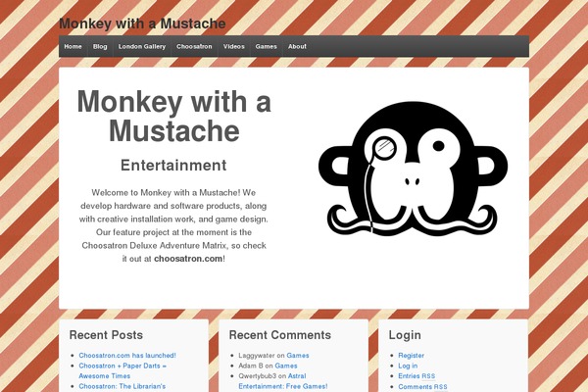Click the site title Monkey with a Mustache
The image size is (588, 392).
click(x=142, y=24)
